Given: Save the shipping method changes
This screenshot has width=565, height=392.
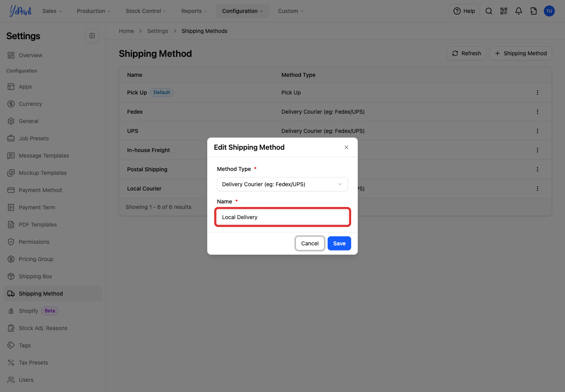Looking at the screenshot, I should [x=339, y=243].
